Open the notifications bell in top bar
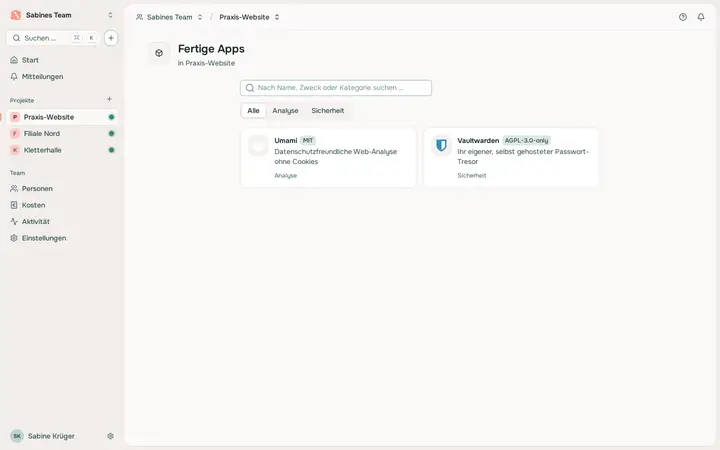Viewport: 720px width, 450px height. pos(701,17)
